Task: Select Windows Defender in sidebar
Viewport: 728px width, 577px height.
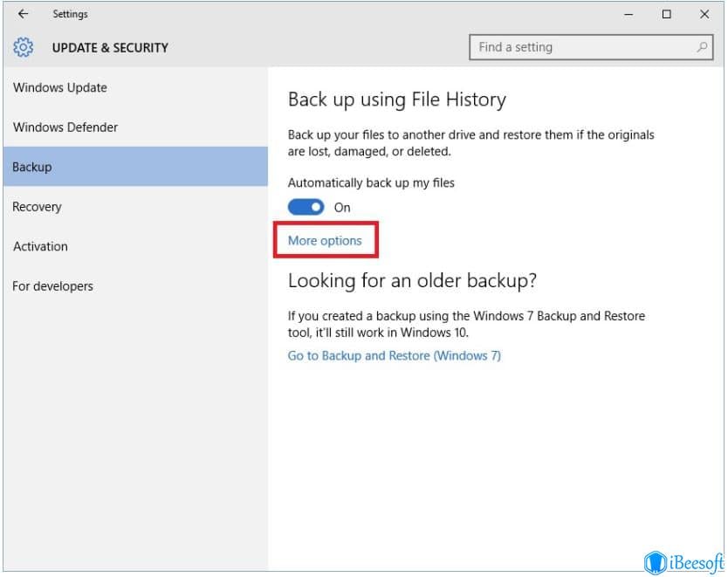Action: [65, 127]
